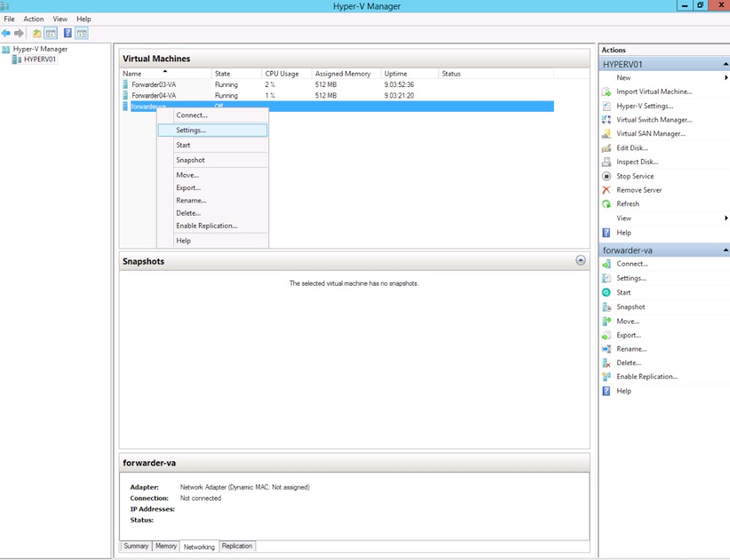The width and height of the screenshot is (730, 560).
Task: Expand the View submenu arrow in Actions
Action: [726, 218]
